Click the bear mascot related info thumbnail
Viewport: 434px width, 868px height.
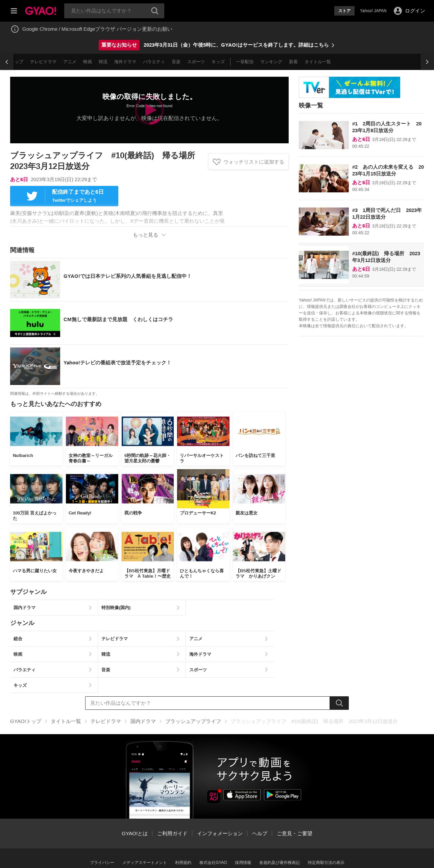point(35,280)
